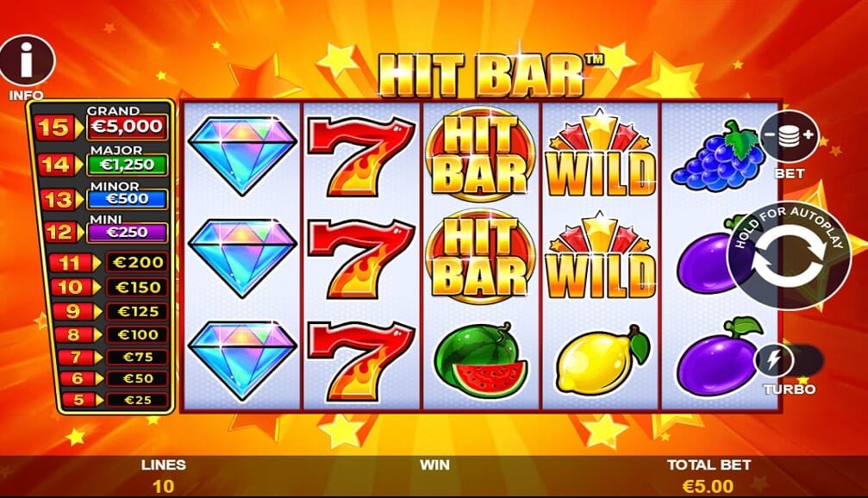868x498 pixels.
Task: Open the BET coin adjustment icon
Action: click(789, 135)
